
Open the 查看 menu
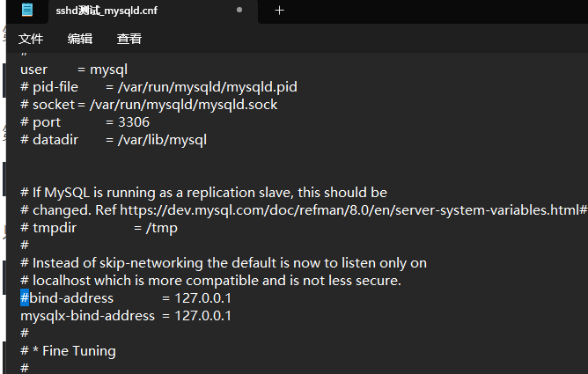[129, 39]
